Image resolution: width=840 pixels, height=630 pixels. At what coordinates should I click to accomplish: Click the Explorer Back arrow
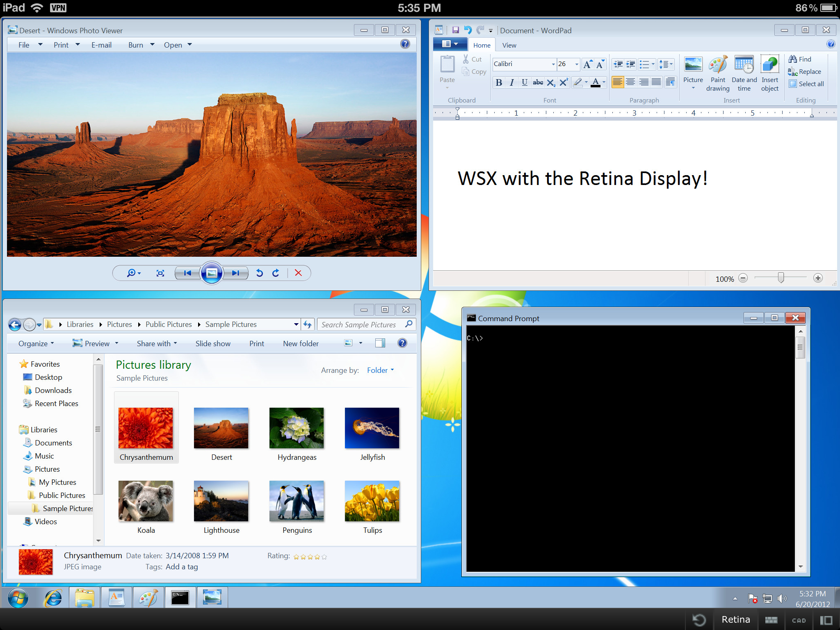click(x=15, y=325)
